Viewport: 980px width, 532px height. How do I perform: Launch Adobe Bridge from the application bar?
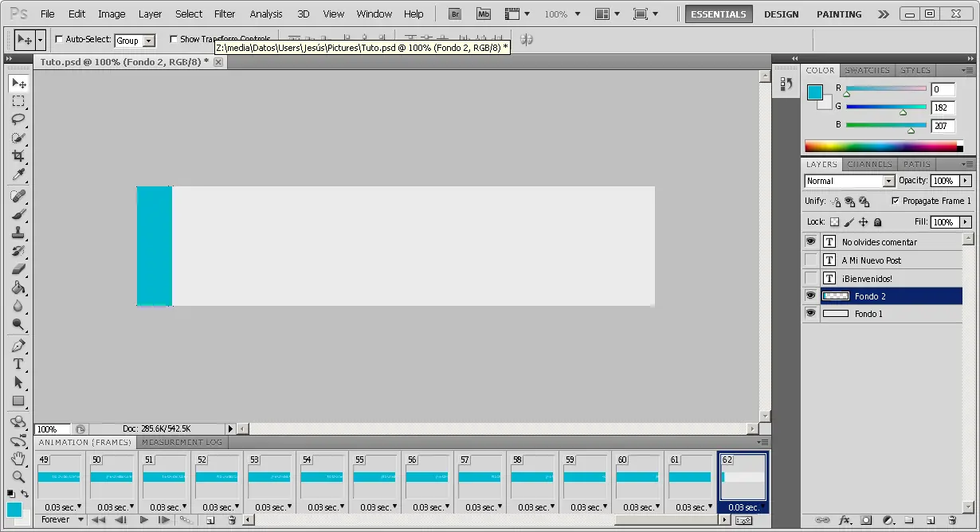455,14
